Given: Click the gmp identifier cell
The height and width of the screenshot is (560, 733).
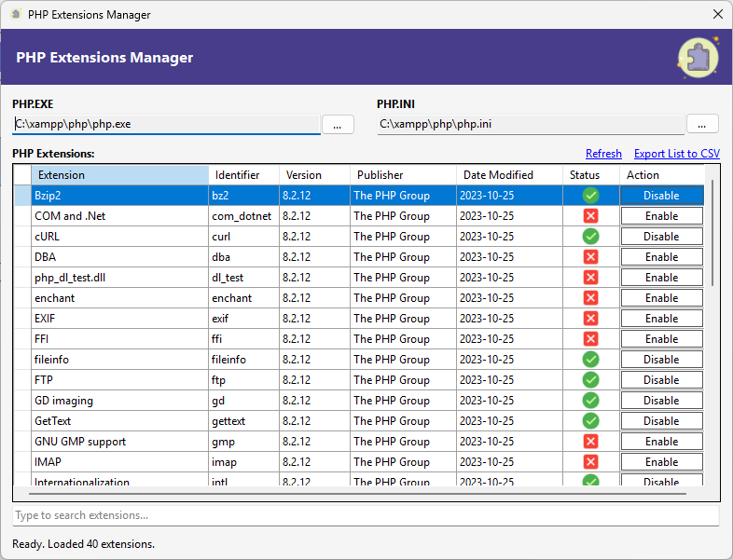Looking at the screenshot, I should tap(243, 442).
